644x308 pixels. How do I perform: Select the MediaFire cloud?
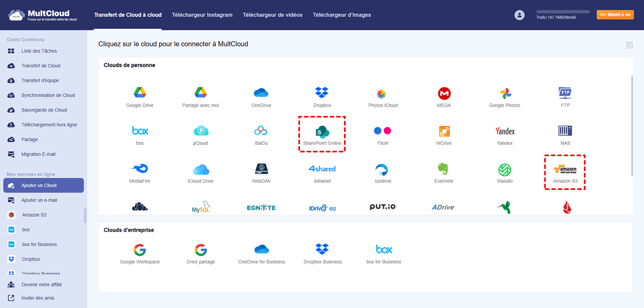pos(140,173)
